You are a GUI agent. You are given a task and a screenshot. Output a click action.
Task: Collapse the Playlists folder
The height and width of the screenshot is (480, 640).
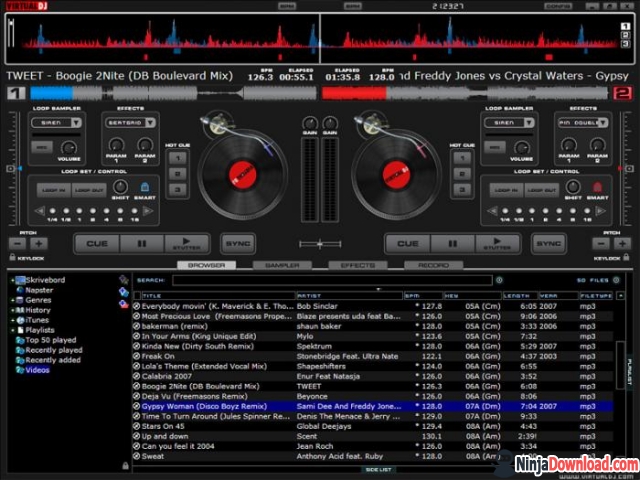(x=13, y=330)
